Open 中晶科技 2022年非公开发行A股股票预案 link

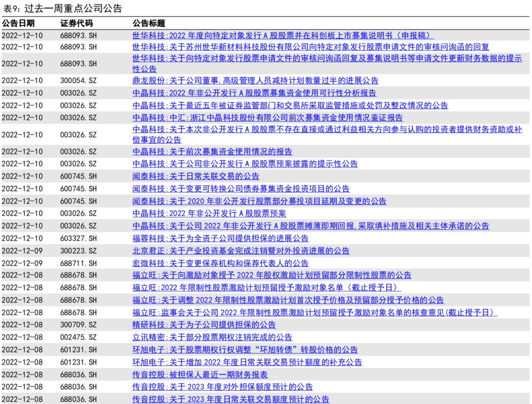coord(209,214)
